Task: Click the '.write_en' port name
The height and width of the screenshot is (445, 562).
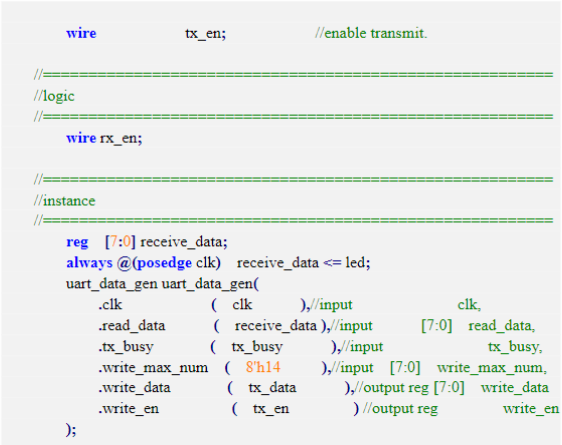Action: [129, 409]
